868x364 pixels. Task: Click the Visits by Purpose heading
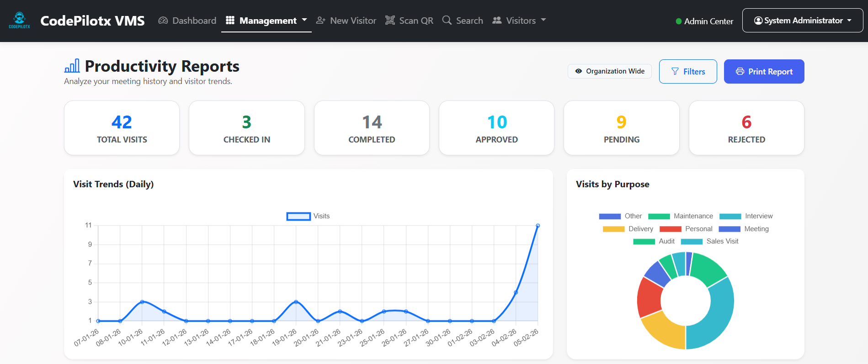(612, 184)
